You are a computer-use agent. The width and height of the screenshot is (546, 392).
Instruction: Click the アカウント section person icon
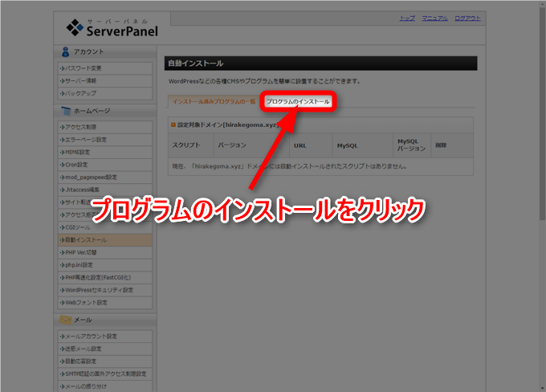pos(65,52)
